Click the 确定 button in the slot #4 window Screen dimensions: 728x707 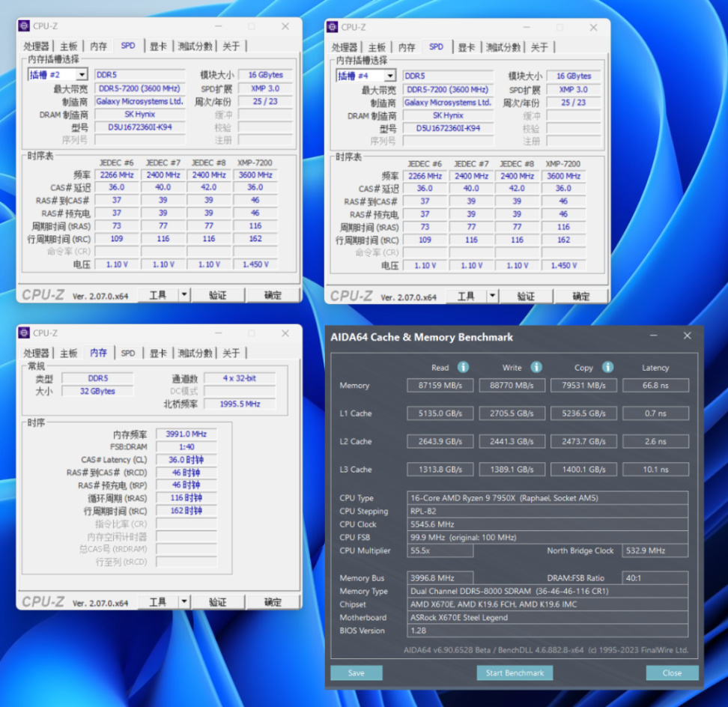pos(581,296)
